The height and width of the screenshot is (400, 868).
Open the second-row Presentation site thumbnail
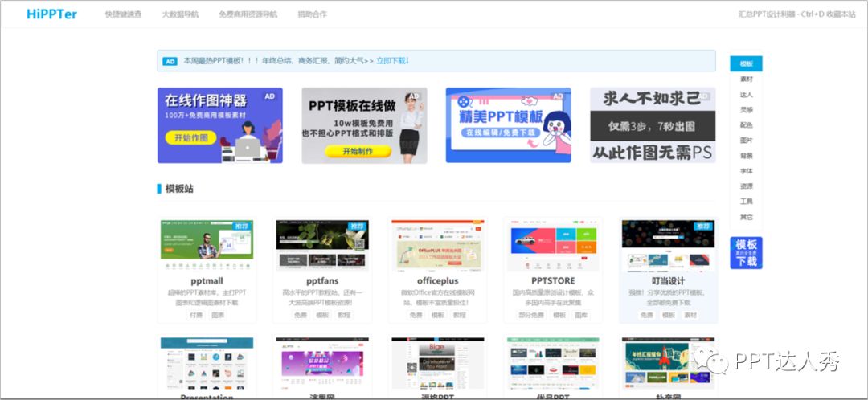207,363
